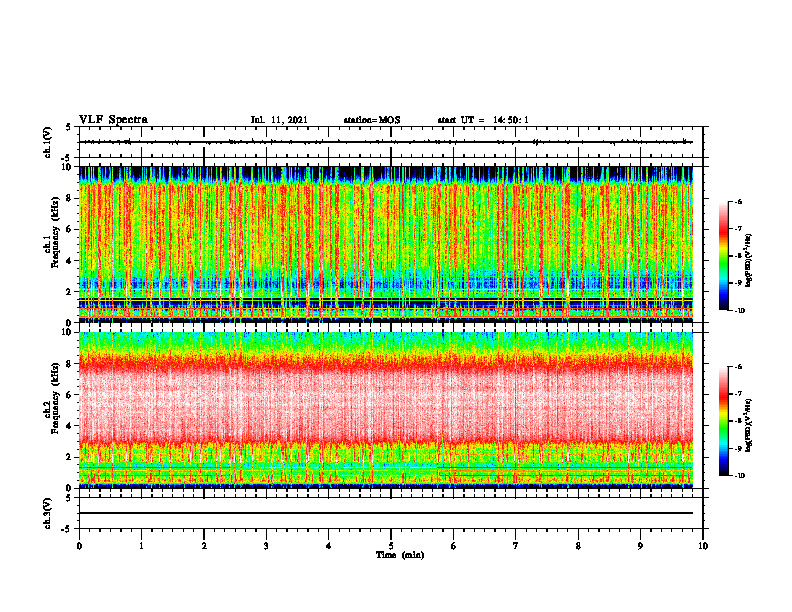Click the ch.1 voltage waveform trace

pos(385,142)
